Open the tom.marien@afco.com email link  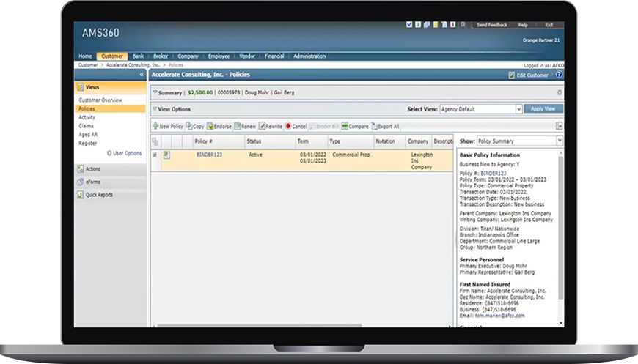click(x=505, y=316)
